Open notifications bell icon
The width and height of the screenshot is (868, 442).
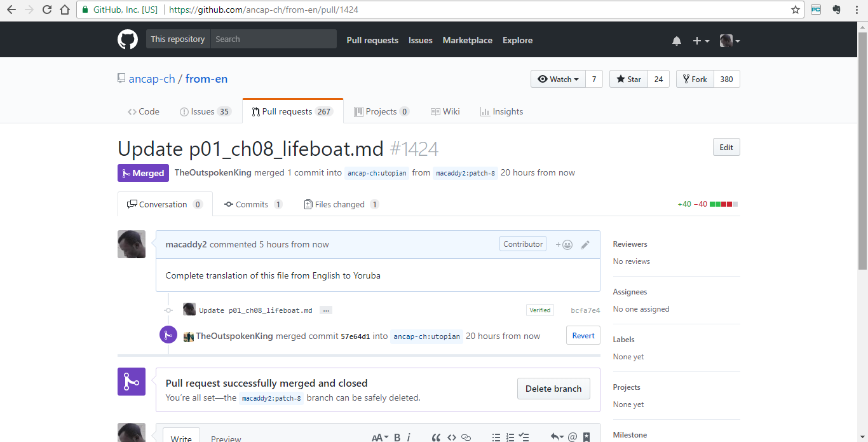pos(677,41)
